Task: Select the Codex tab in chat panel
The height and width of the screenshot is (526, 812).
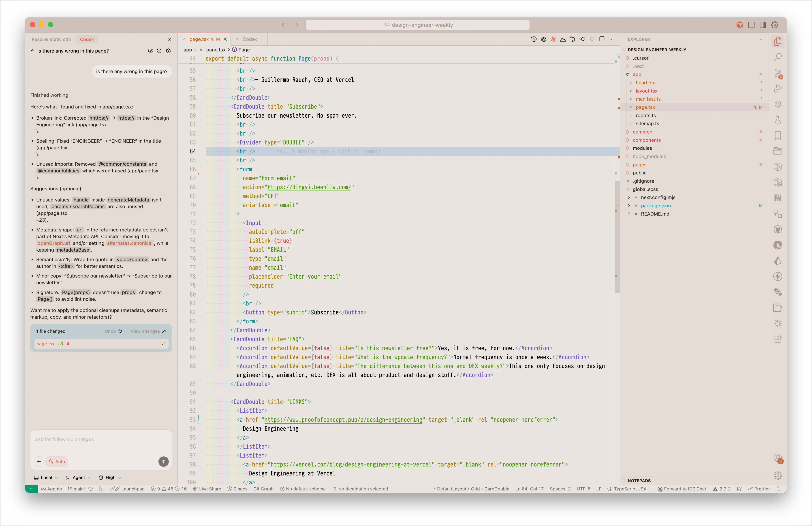Action: (87, 39)
